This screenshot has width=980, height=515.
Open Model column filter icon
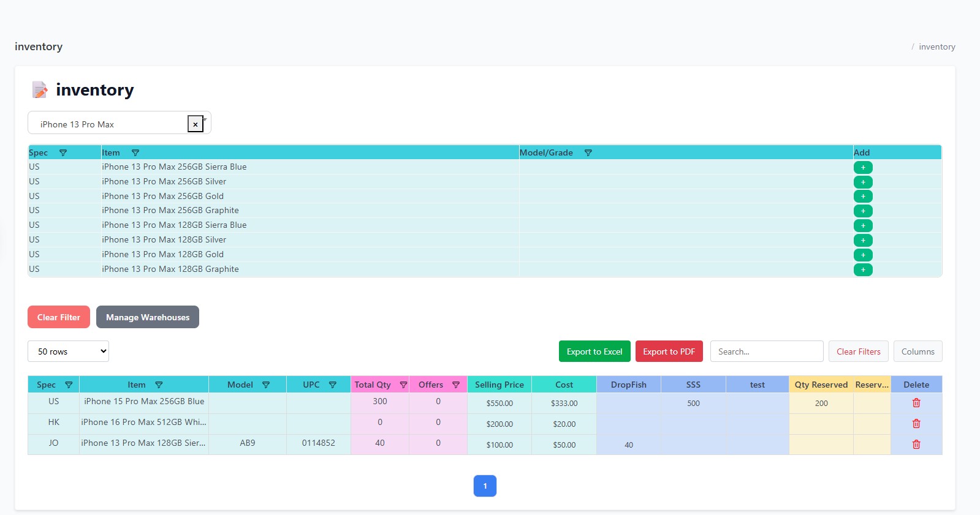click(266, 385)
